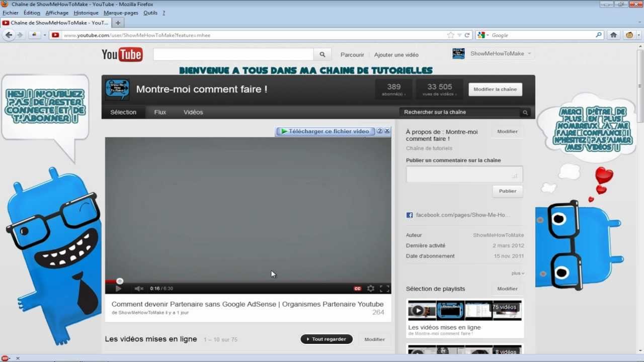Open the Historique menu
The image size is (644, 362).
pyautogui.click(x=86, y=13)
